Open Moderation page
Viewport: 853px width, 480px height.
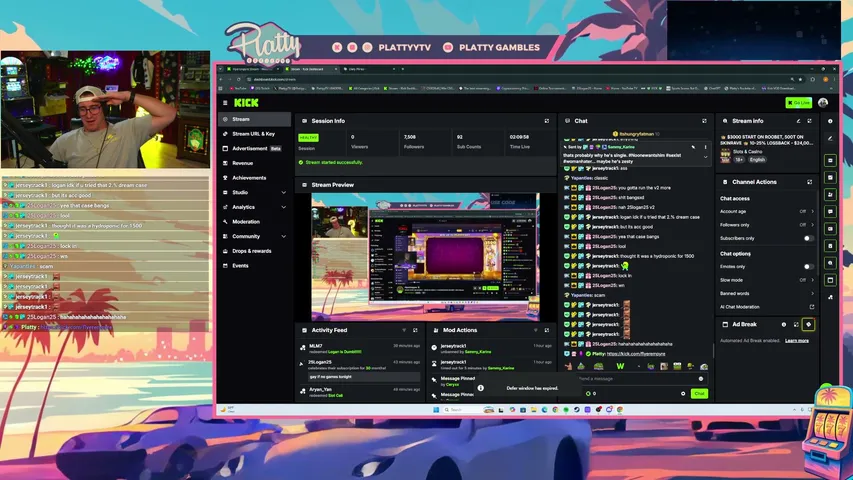pos(255,222)
